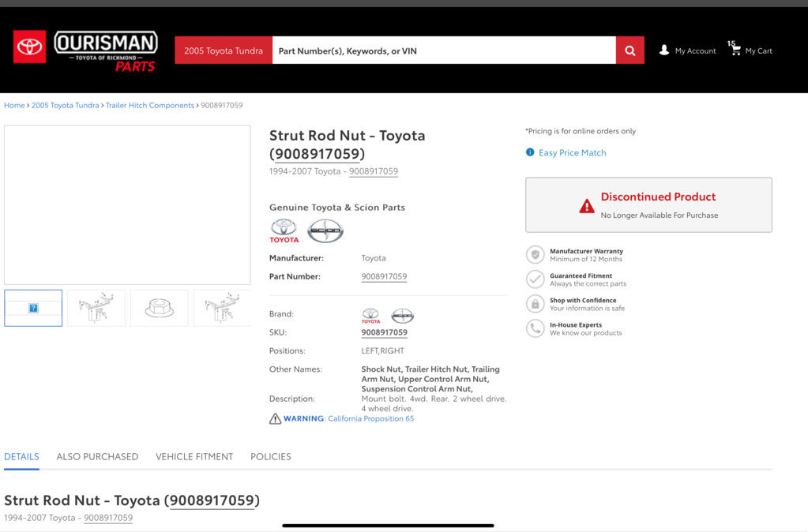Click the Details section 'Strut Rod Nut - Toyota' heading
Viewport: 808px width, 532px height.
(x=132, y=500)
